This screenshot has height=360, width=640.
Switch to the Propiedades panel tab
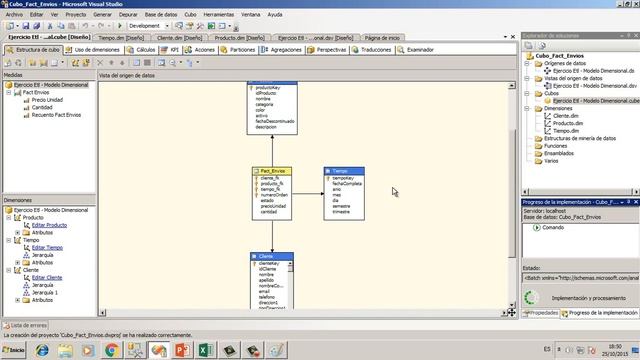540,313
